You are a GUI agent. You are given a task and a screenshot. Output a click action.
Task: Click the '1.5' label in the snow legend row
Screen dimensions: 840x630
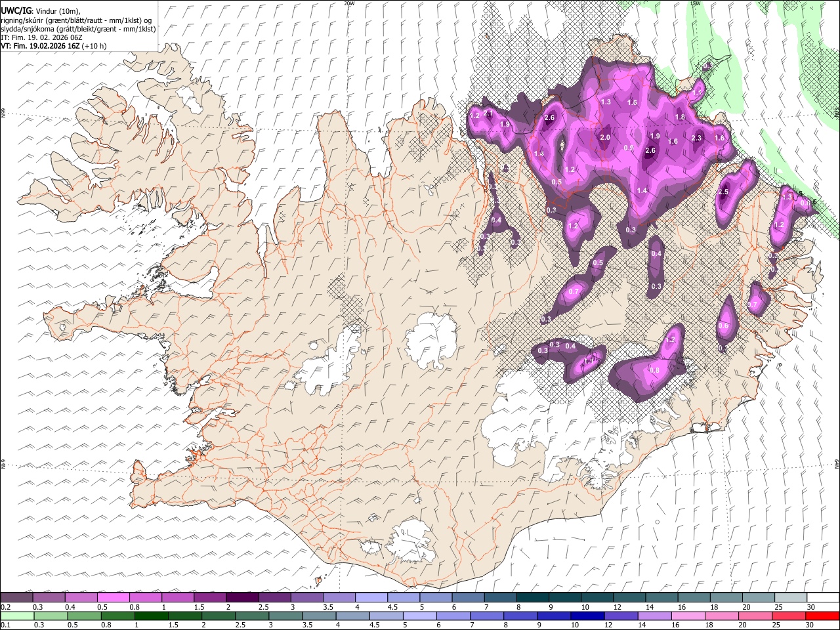(198, 607)
